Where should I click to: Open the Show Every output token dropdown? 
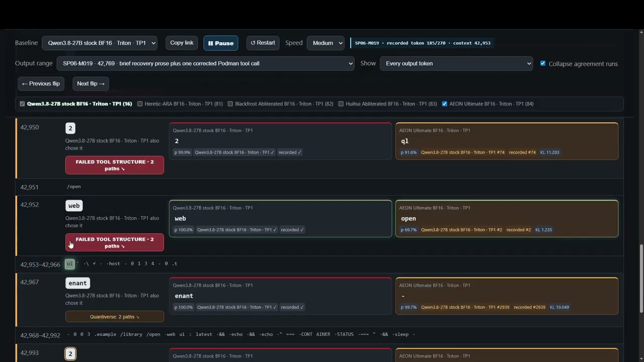[x=456, y=63]
